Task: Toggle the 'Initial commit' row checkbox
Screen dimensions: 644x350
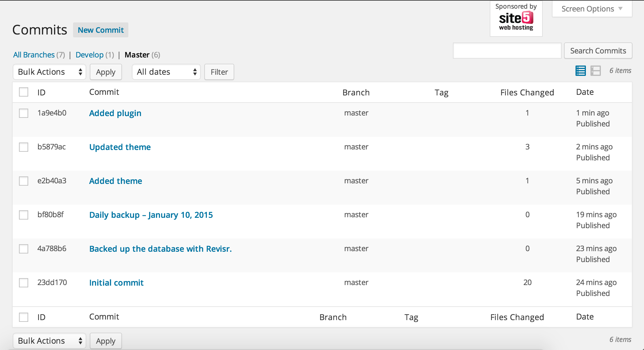Action: click(23, 282)
